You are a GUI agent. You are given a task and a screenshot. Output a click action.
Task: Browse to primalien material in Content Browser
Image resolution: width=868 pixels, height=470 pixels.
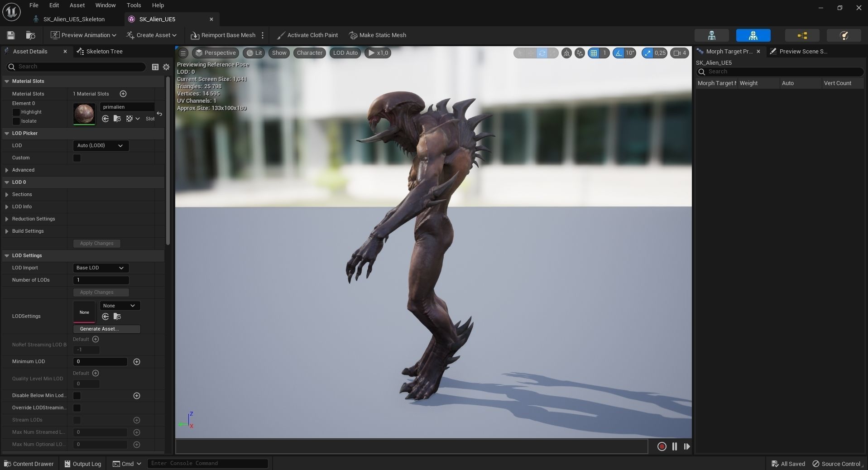point(117,119)
